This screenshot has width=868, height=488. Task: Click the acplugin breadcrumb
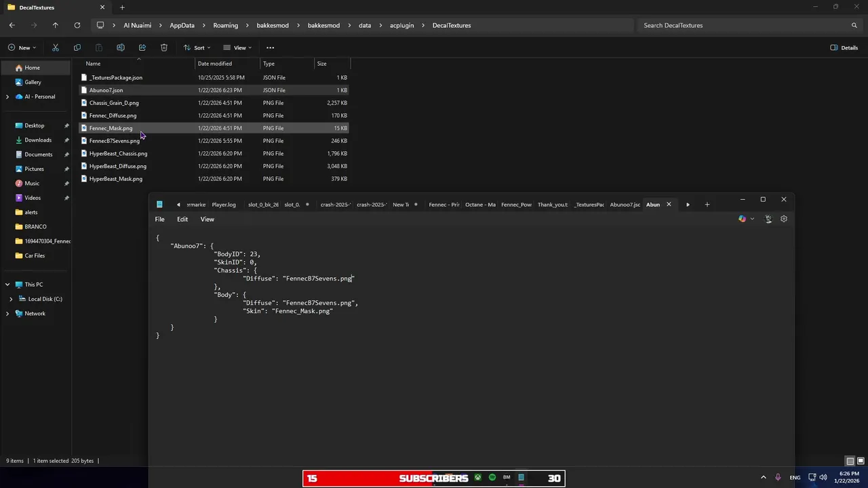point(401,25)
